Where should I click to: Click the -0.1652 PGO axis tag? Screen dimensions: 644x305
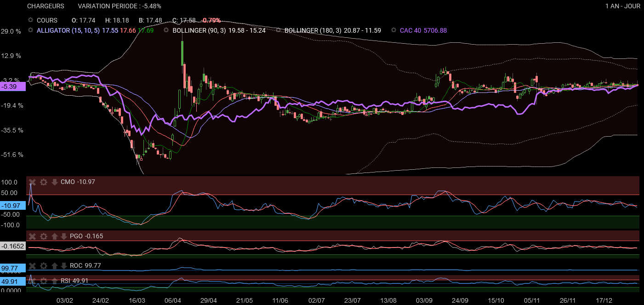13,247
